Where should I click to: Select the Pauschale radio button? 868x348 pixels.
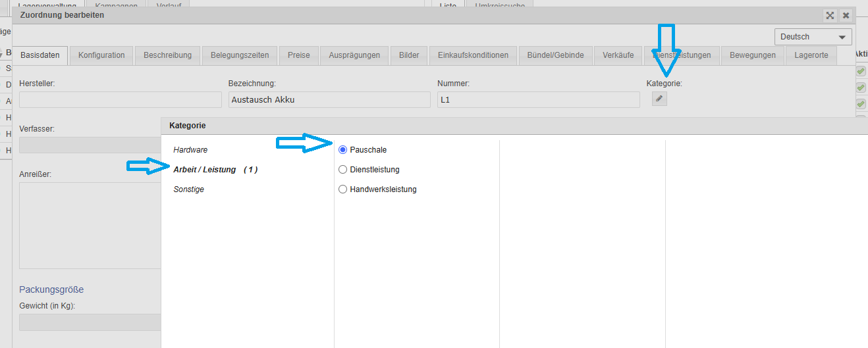pyautogui.click(x=342, y=150)
